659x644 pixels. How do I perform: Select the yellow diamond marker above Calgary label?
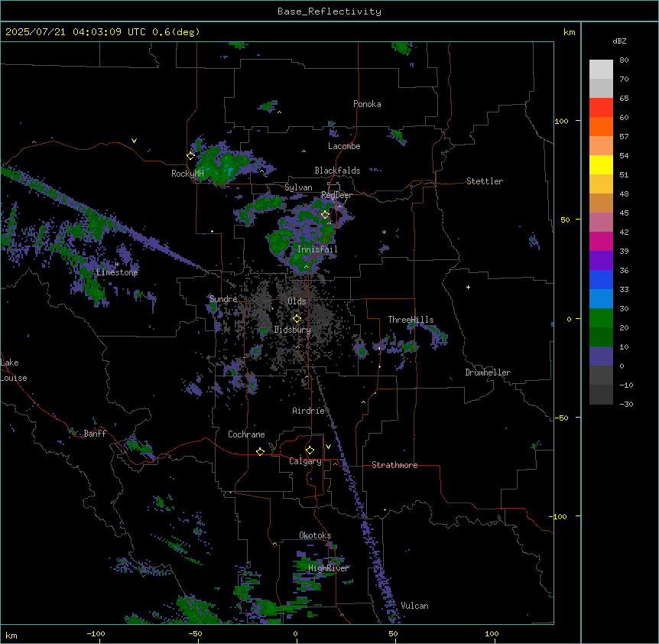point(310,450)
